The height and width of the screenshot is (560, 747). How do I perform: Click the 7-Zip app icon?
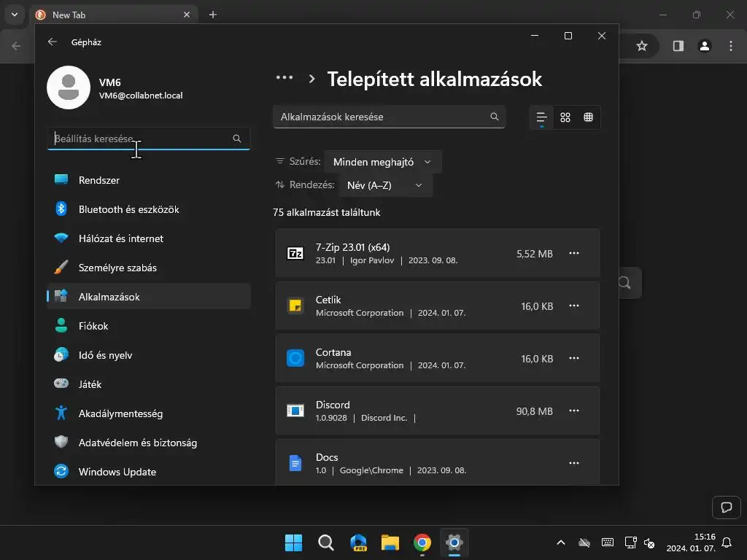click(x=295, y=253)
